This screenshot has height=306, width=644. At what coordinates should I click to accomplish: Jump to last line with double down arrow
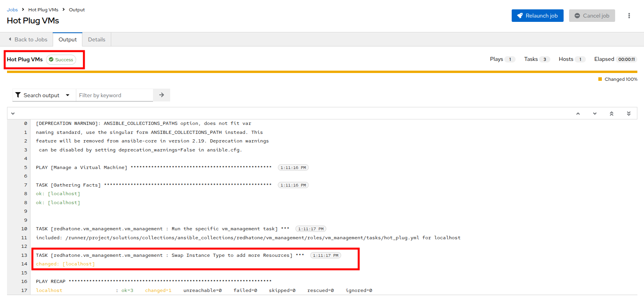(x=628, y=114)
